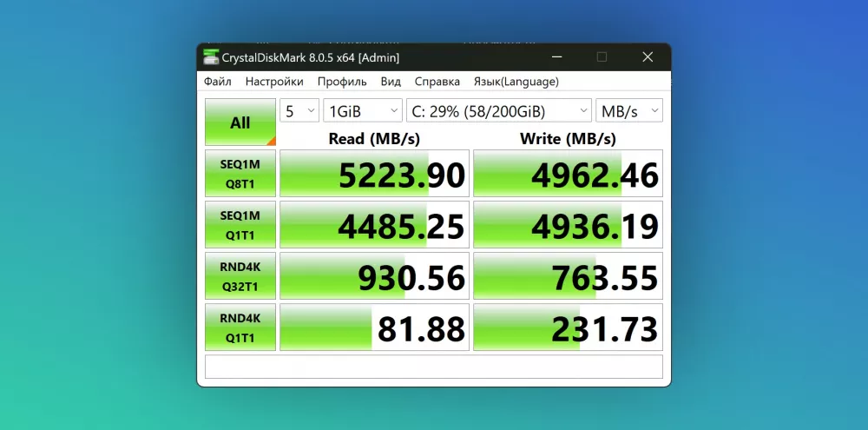
Task: Click the empty comment field at the bottom
Action: coord(434,367)
